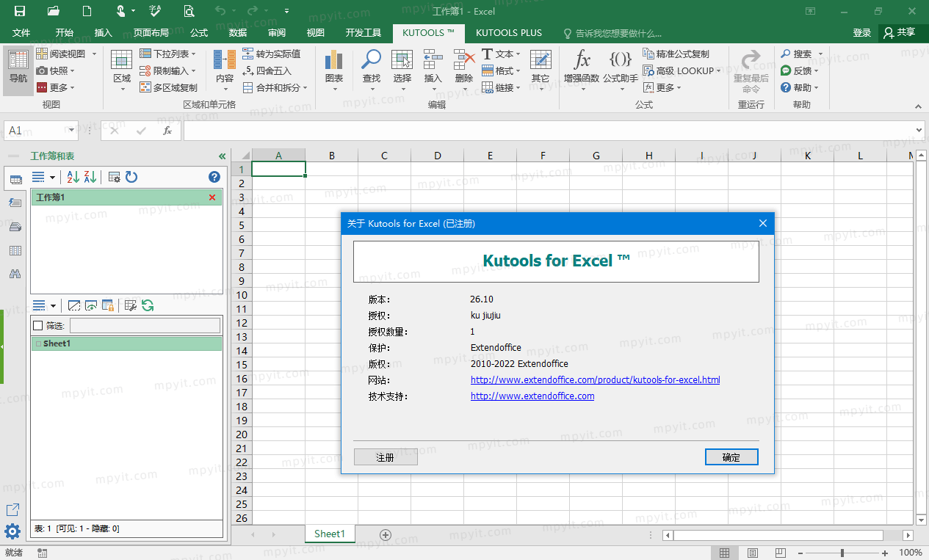
Task: Open navigation pane settings gear
Action: pos(12,531)
